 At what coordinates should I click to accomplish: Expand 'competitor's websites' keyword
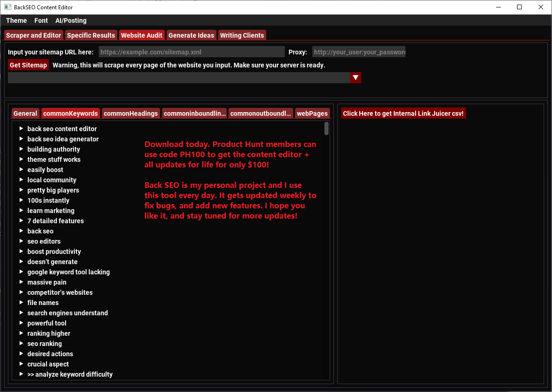click(21, 292)
